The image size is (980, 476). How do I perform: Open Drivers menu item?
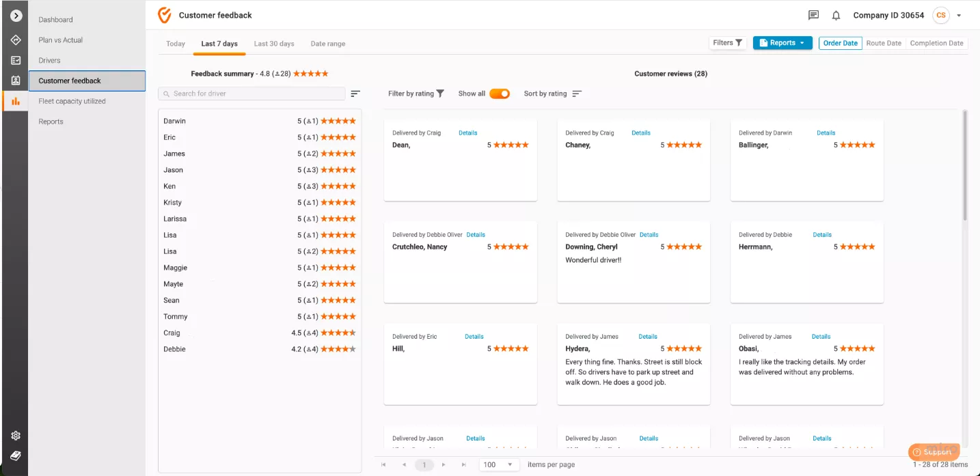(x=87, y=60)
